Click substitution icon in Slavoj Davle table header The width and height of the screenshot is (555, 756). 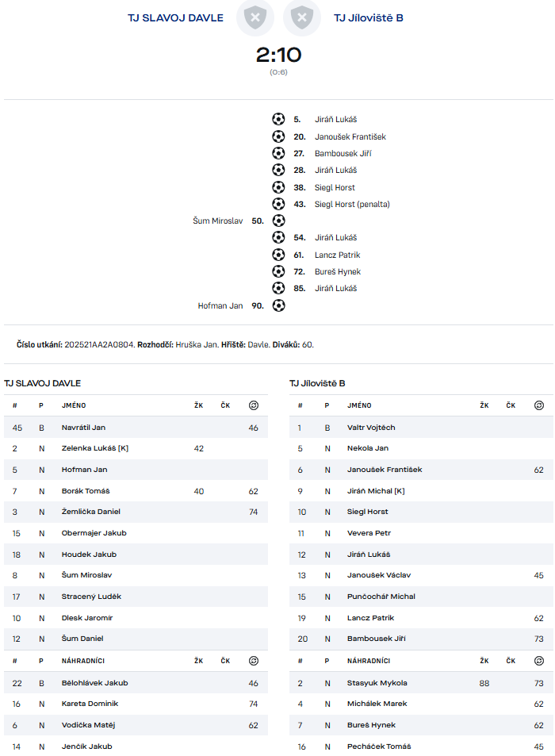(x=253, y=405)
